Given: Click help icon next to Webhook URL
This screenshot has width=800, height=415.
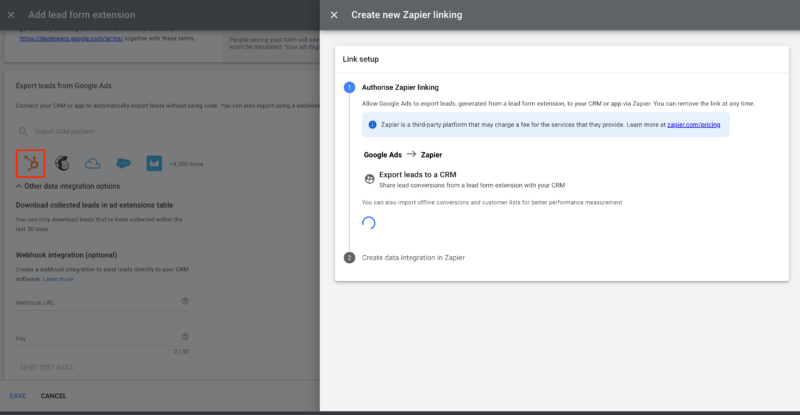Looking at the screenshot, I should point(185,301).
